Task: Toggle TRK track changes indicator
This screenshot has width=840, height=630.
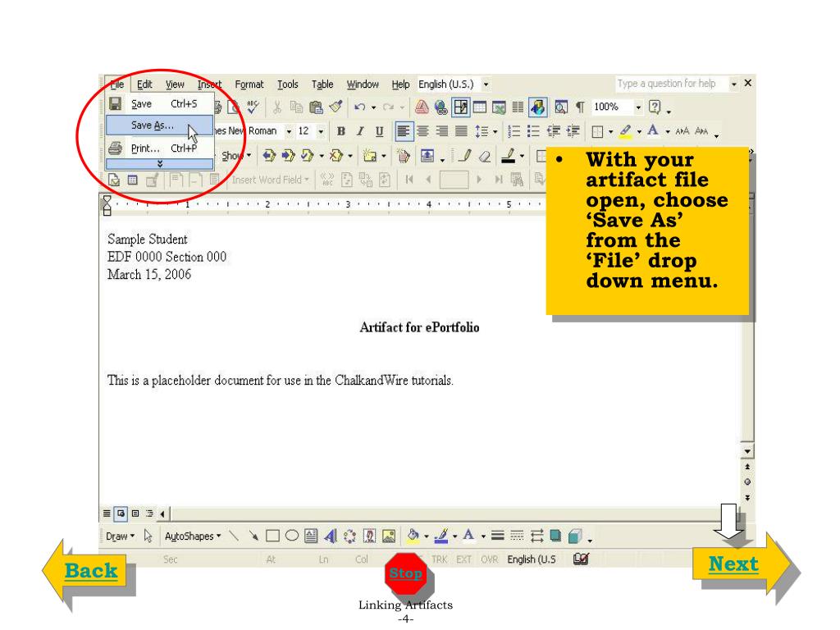Action: coord(440,559)
